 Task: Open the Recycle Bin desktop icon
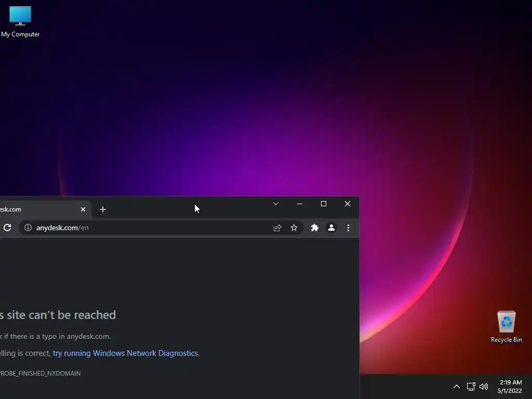506,327
